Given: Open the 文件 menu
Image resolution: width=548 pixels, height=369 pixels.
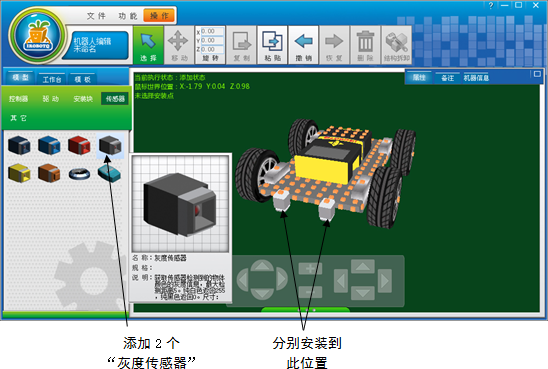Looking at the screenshot, I should (96, 16).
